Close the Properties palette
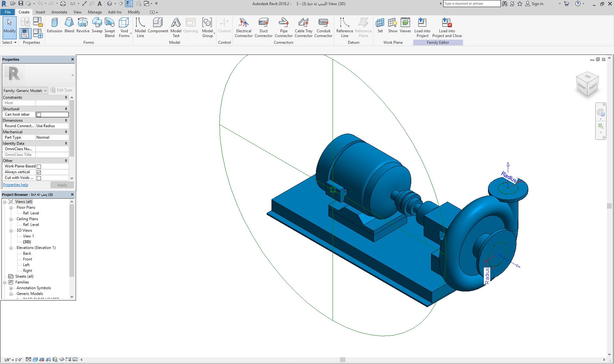Screen dimensions: 614x364 coord(72,59)
